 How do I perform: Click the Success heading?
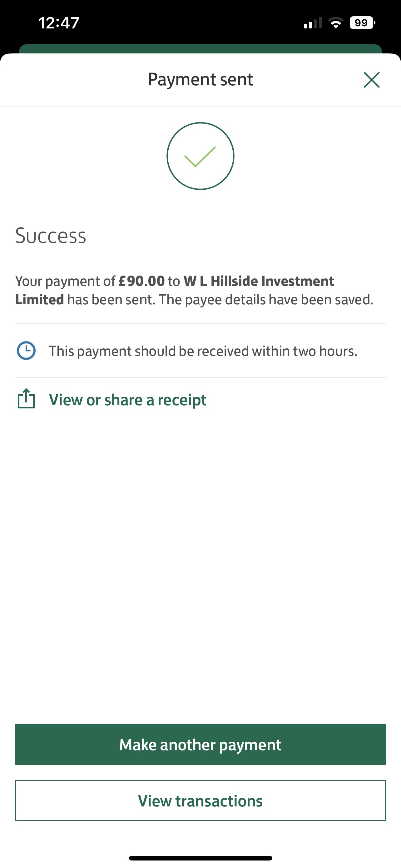click(51, 236)
